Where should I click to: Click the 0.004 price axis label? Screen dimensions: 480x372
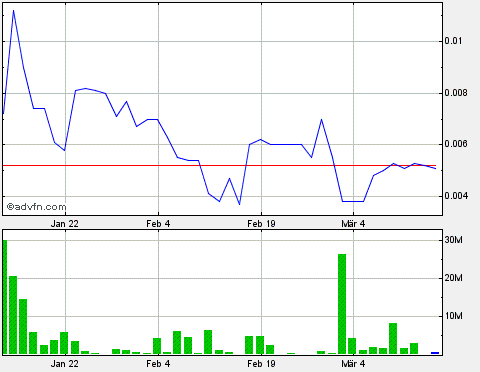[456, 196]
